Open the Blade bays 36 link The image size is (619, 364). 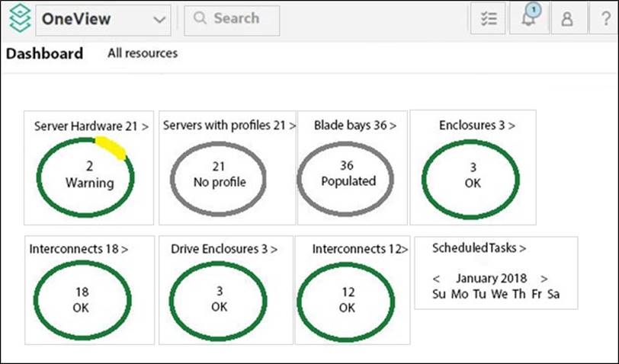pos(354,126)
